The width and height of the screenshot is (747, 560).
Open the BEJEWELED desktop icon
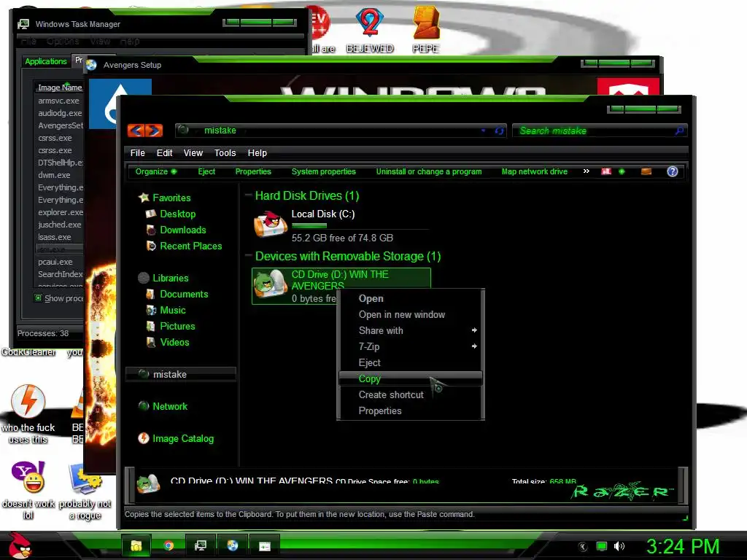coord(370,29)
